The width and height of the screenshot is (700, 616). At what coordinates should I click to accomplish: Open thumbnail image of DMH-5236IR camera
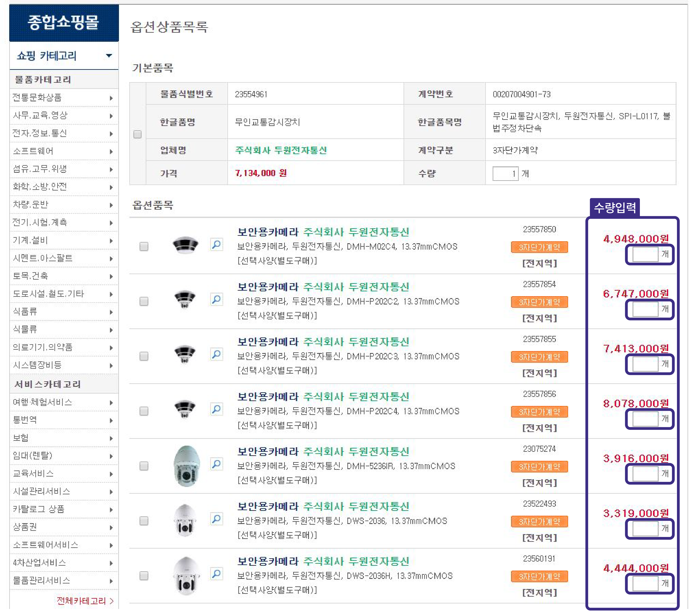coord(186,466)
